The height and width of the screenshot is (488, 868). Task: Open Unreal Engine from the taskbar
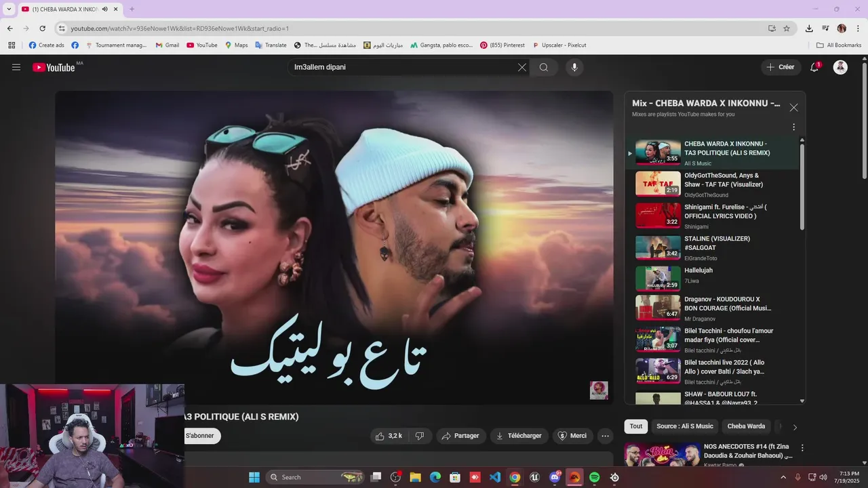click(x=534, y=477)
